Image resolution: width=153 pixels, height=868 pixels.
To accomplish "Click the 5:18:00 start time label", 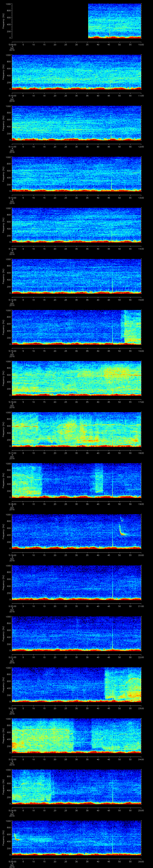I will click(x=12, y=504).
